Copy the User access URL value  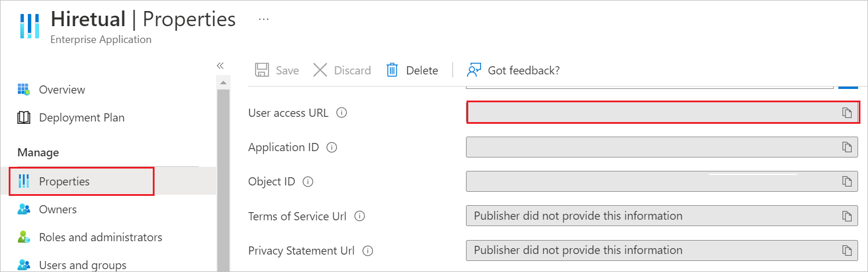coord(847,113)
